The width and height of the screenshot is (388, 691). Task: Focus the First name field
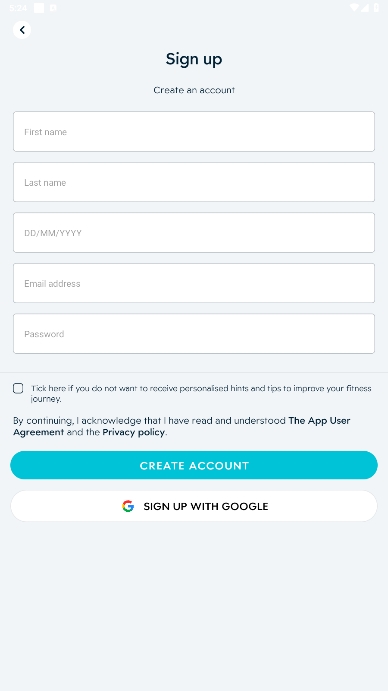tap(194, 131)
